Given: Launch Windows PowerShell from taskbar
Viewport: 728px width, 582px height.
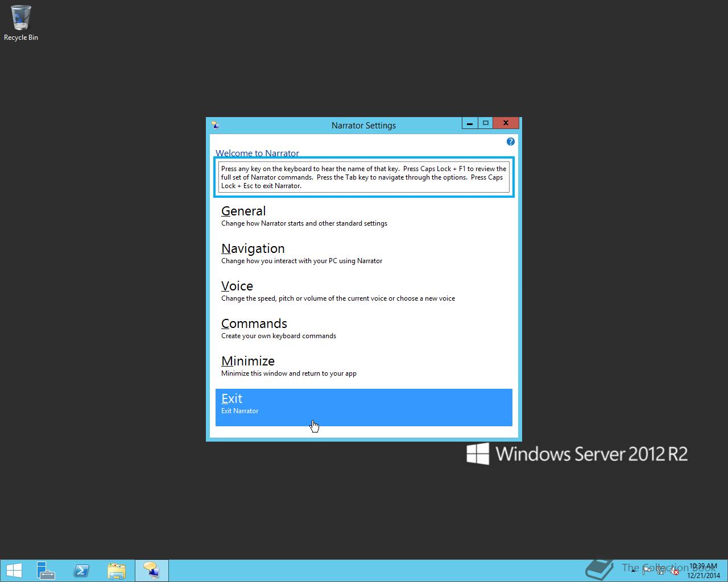Looking at the screenshot, I should click(81, 571).
